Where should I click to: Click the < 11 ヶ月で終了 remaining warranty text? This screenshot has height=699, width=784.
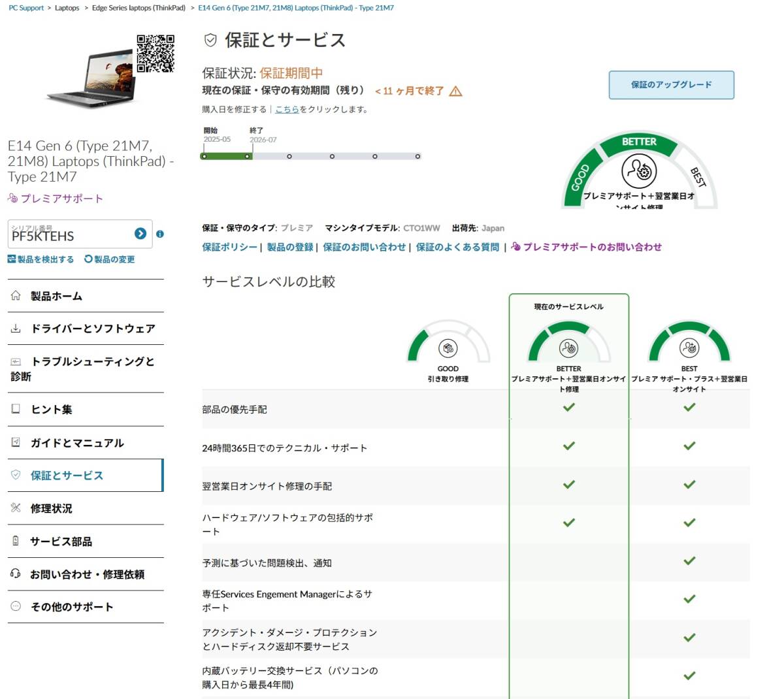[409, 91]
